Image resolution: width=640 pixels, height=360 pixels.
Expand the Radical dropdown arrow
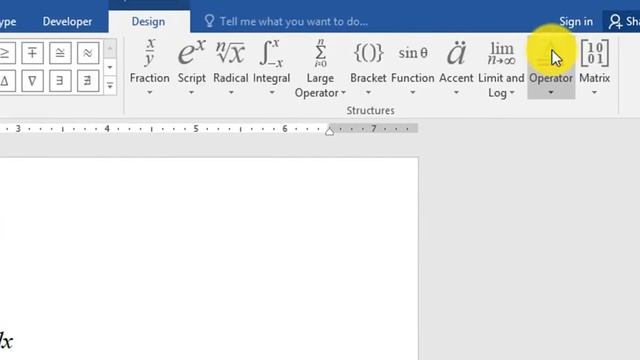[231, 93]
